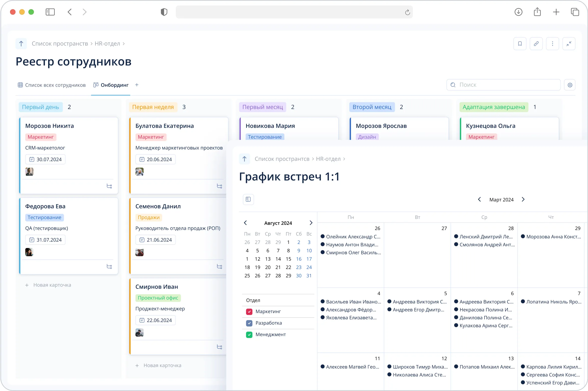
Task: Click the Поиск search field
Action: click(x=503, y=85)
